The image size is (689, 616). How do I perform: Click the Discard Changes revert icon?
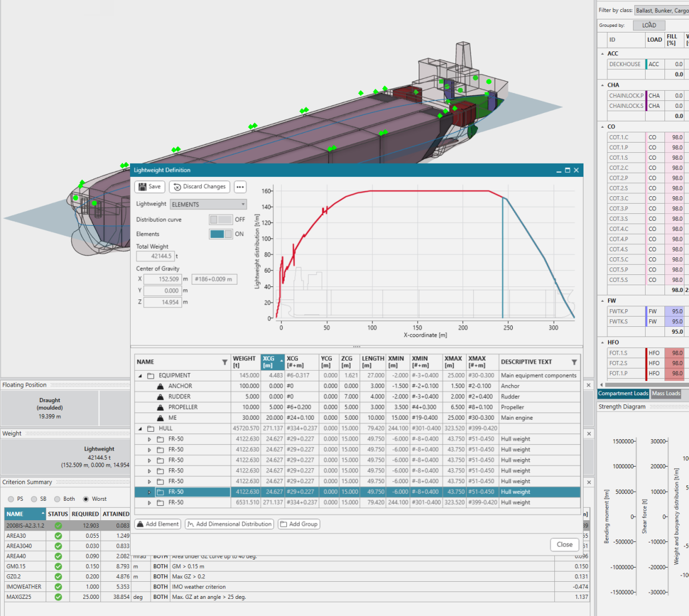pyautogui.click(x=178, y=187)
